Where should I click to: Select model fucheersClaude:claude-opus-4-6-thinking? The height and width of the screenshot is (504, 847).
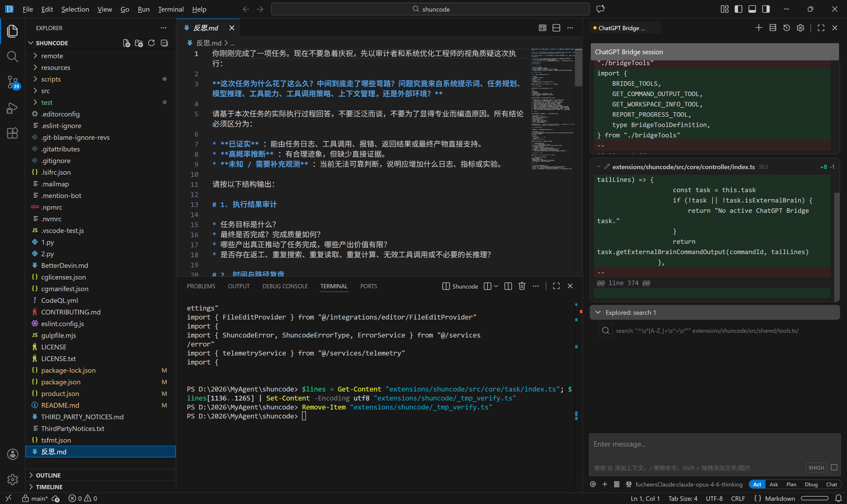688,484
